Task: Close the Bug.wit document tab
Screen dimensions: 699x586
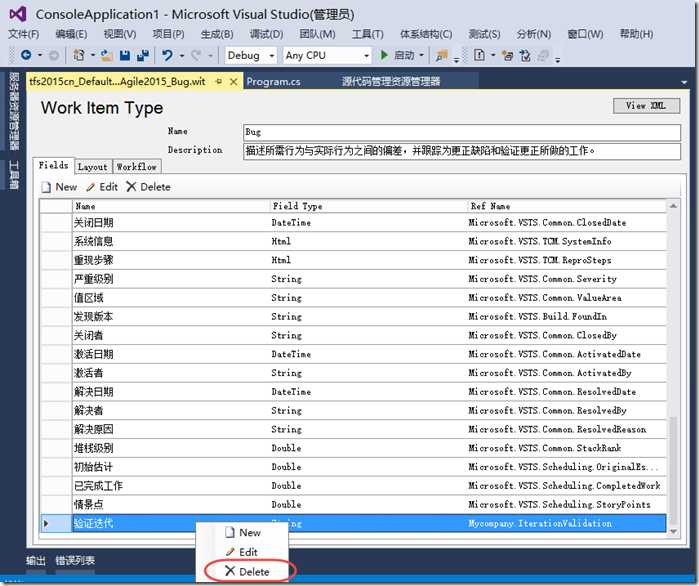Action: (233, 82)
